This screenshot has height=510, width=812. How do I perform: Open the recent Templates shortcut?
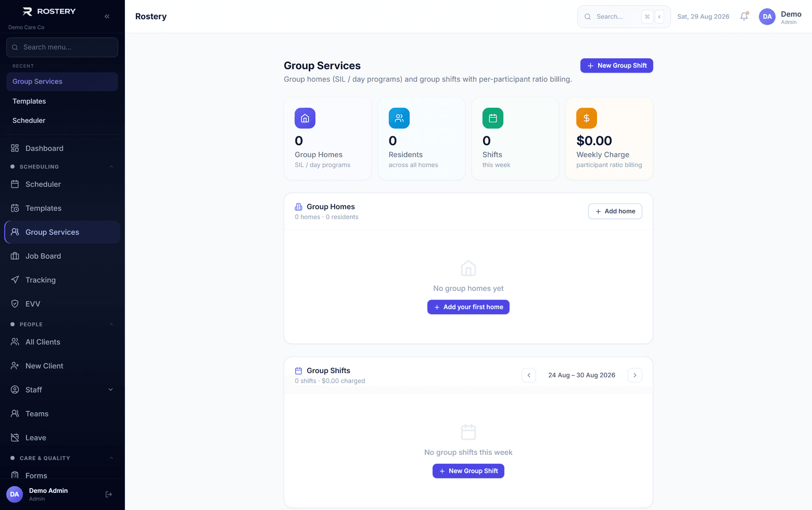coord(62,101)
